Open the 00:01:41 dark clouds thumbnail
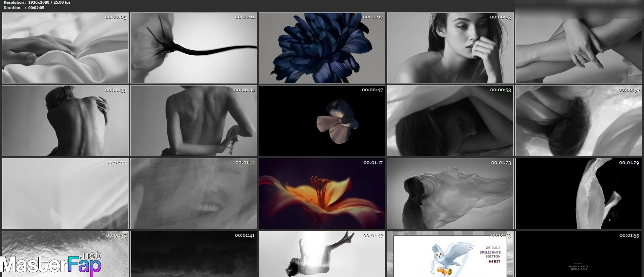 pyautogui.click(x=194, y=254)
